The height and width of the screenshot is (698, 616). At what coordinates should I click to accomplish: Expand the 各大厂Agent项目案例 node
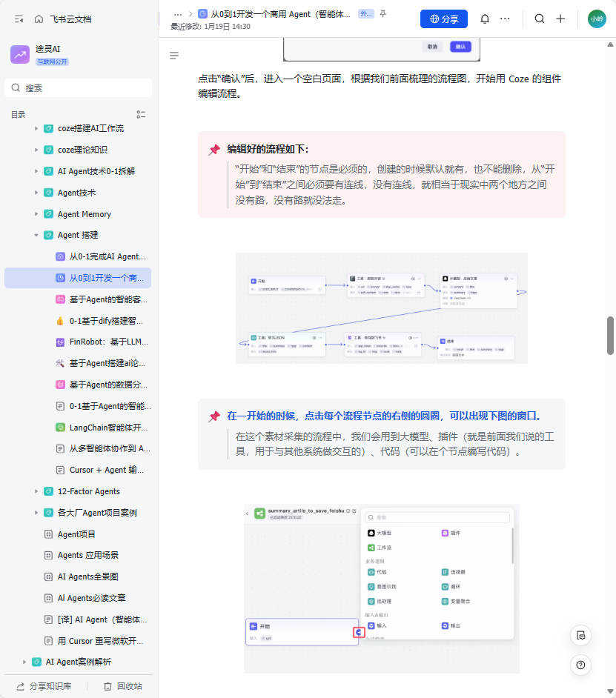(x=36, y=513)
